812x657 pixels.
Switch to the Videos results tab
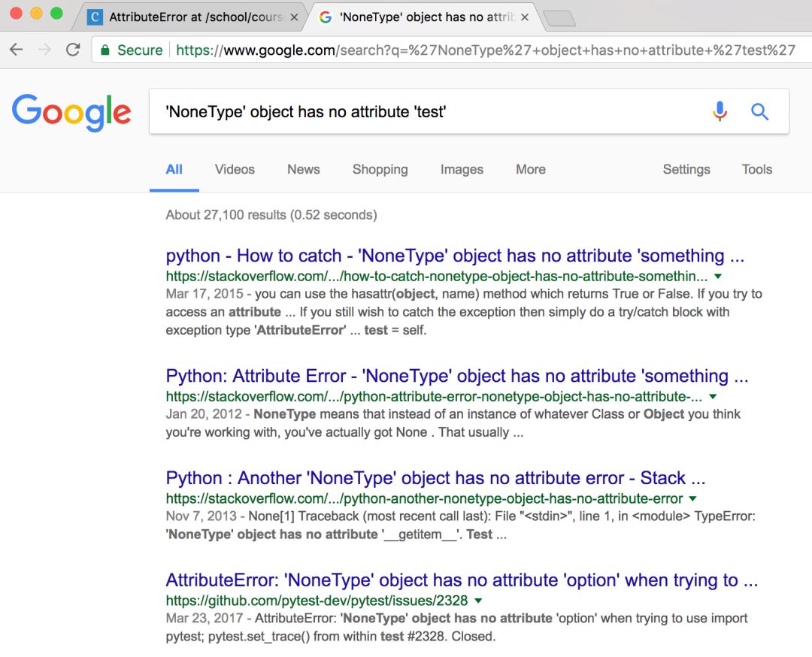coord(235,169)
